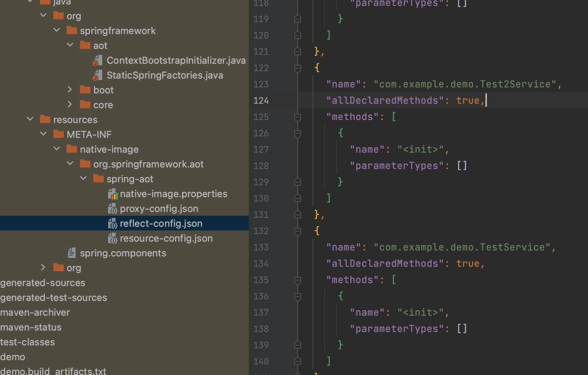Image resolution: width=588 pixels, height=375 pixels.
Task: Fold the object starting at line 132
Action: click(297, 231)
